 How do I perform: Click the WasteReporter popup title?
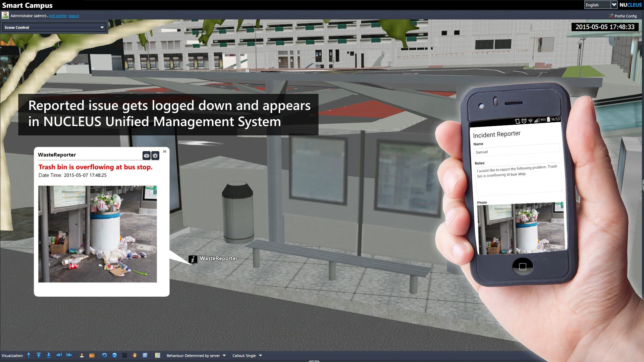pyautogui.click(x=57, y=155)
